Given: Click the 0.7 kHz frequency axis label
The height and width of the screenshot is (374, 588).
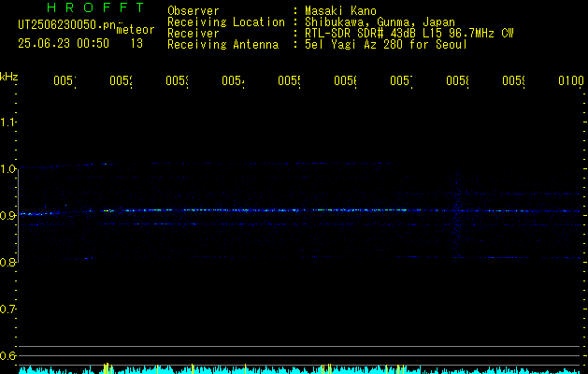Looking at the screenshot, I should point(7,309).
